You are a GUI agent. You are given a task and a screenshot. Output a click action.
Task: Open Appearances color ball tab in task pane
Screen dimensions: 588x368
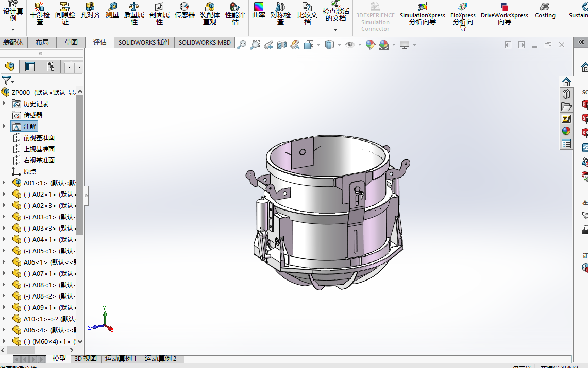click(x=566, y=131)
